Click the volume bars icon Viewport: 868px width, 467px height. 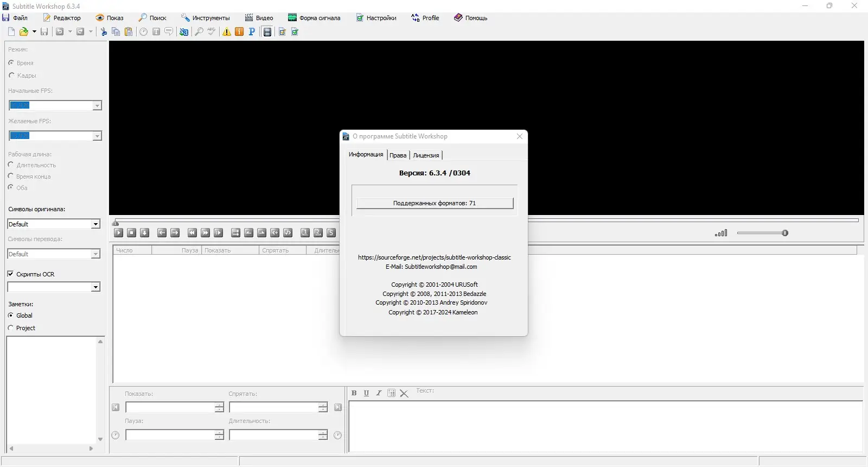[721, 233]
